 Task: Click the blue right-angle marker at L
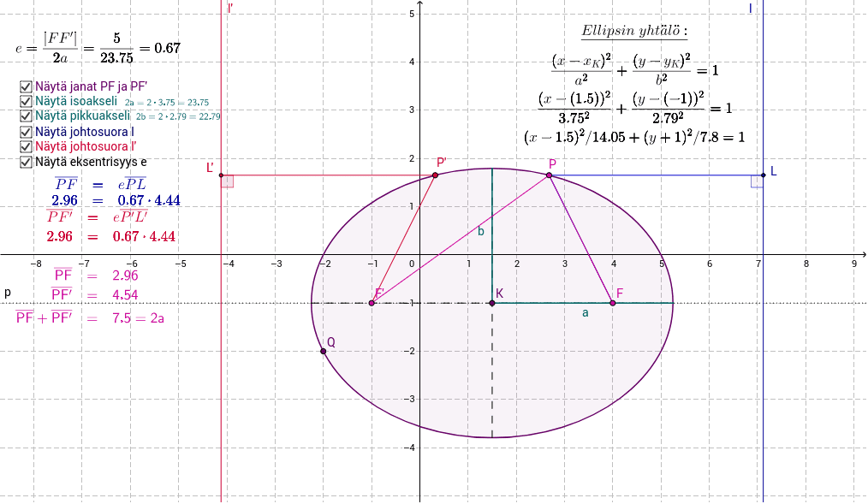coord(757,181)
